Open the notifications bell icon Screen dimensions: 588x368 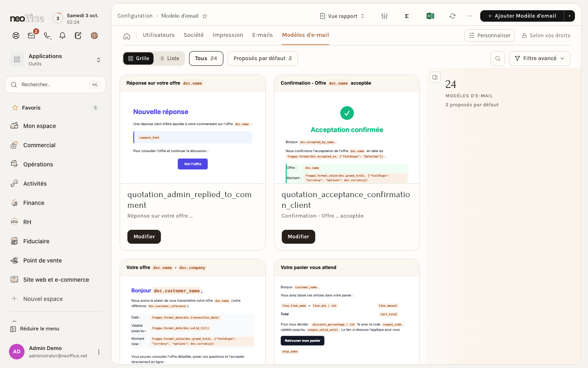coord(62,36)
